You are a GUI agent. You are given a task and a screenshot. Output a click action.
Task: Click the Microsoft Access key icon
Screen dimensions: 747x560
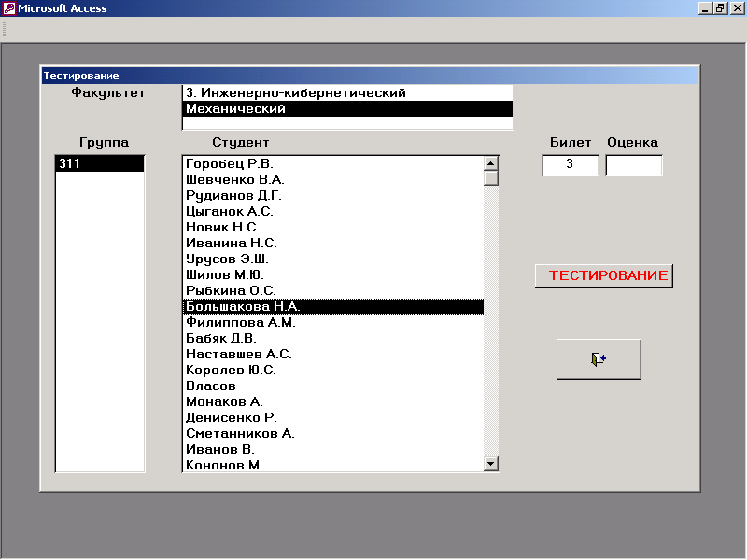coord(9,8)
